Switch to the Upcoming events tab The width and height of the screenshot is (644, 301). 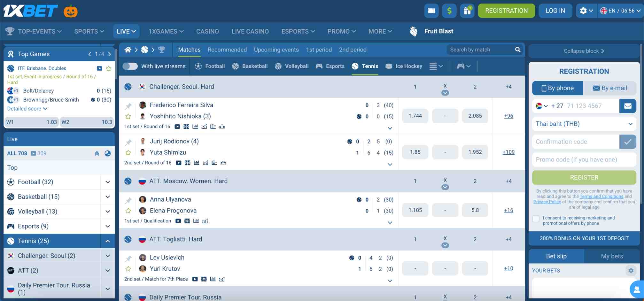point(276,50)
